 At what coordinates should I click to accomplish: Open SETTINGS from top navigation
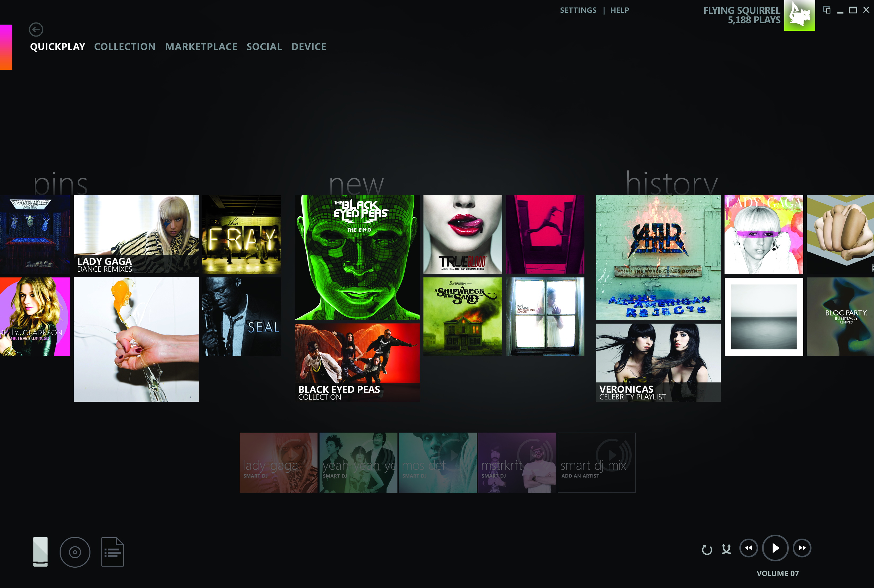[x=577, y=10]
